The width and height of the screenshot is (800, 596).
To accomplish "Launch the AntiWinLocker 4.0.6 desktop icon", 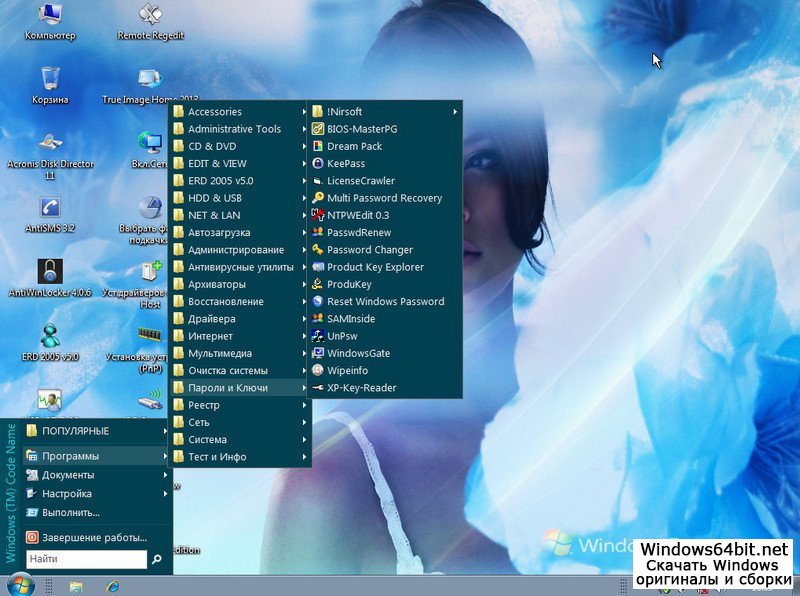I will pos(50,271).
